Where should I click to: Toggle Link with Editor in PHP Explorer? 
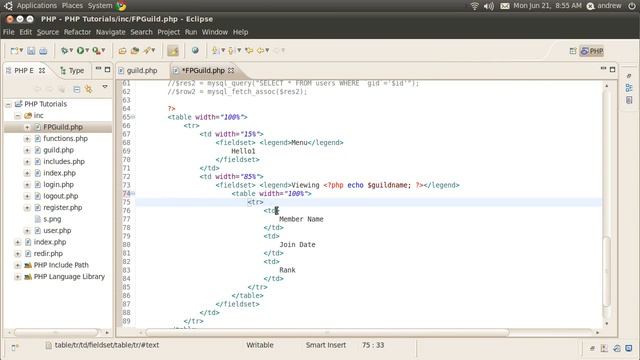click(89, 89)
